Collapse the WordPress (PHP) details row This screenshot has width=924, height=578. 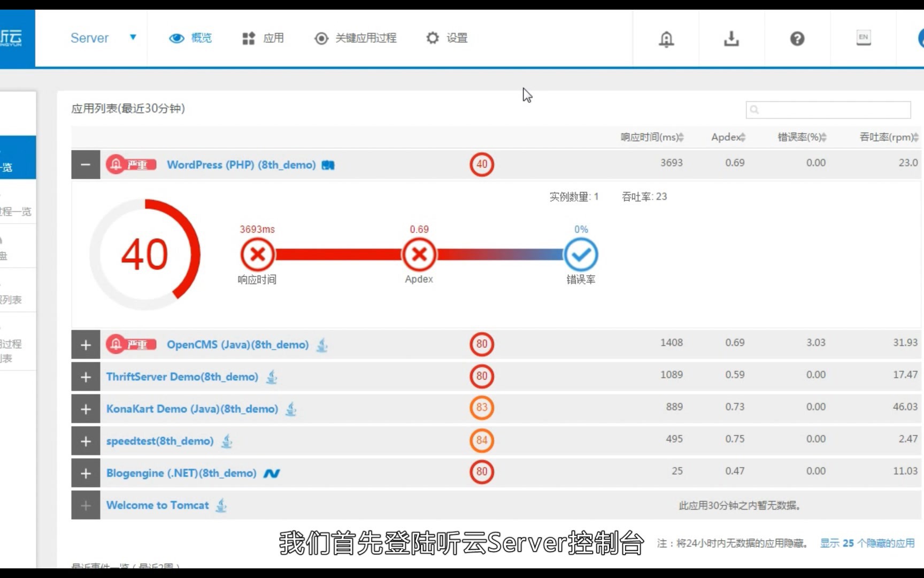coord(85,164)
